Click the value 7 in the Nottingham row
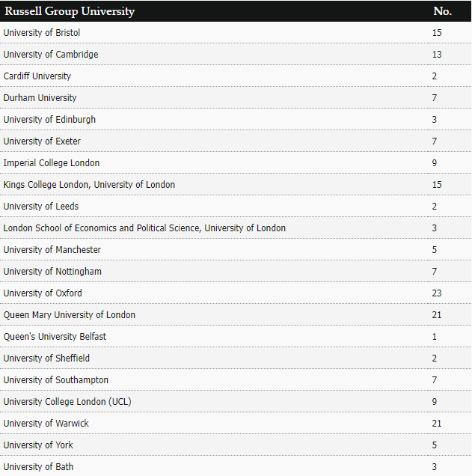The height and width of the screenshot is (476, 472). click(435, 272)
